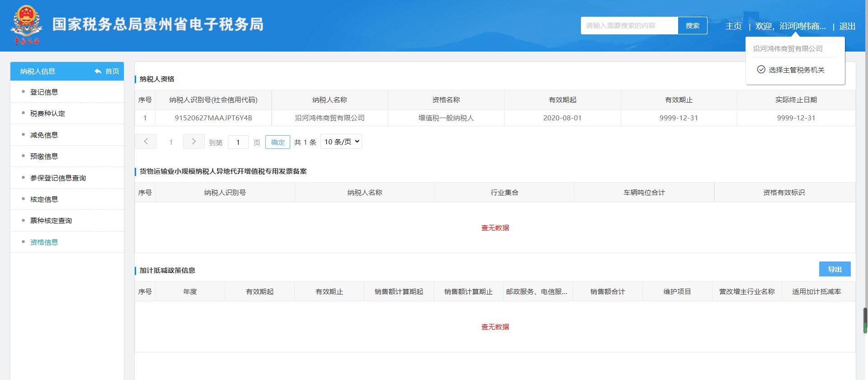The image size is (868, 380).
Task: Click the 退出 logout link
Action: [847, 26]
